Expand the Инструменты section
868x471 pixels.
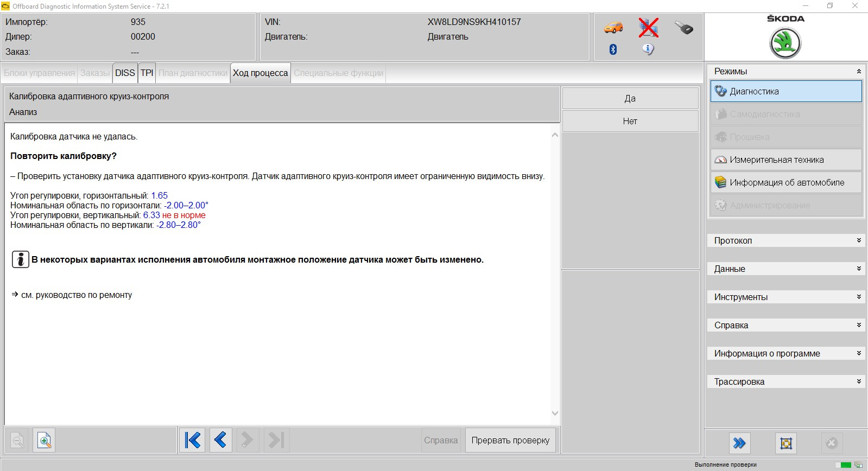(786, 297)
